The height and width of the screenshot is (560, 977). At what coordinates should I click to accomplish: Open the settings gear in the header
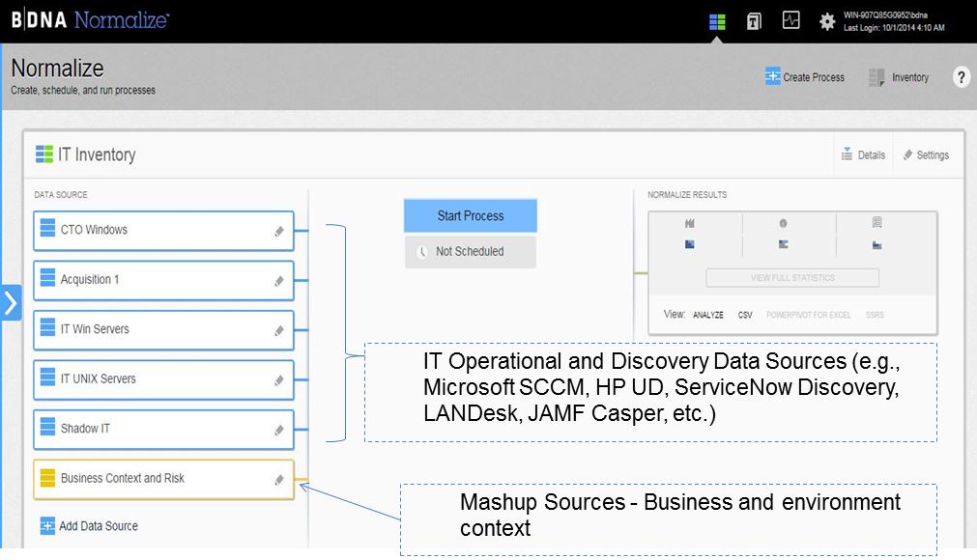point(827,21)
